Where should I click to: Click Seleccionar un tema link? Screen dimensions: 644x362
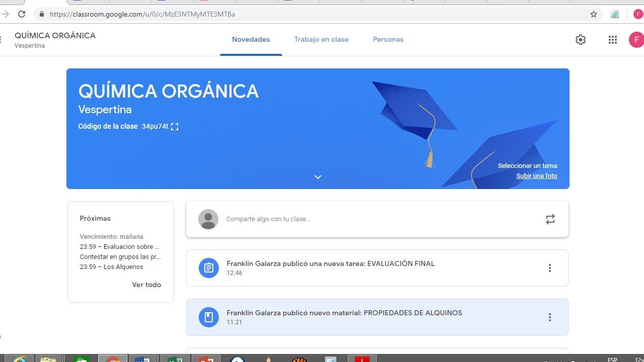[x=527, y=165]
